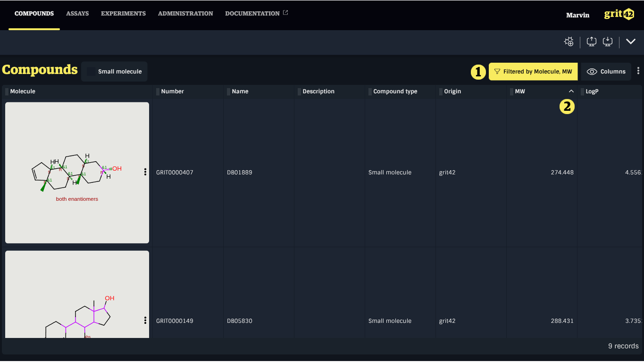644x362 pixels.
Task: Click grit42 origin in DB01889 row
Action: [447, 173]
